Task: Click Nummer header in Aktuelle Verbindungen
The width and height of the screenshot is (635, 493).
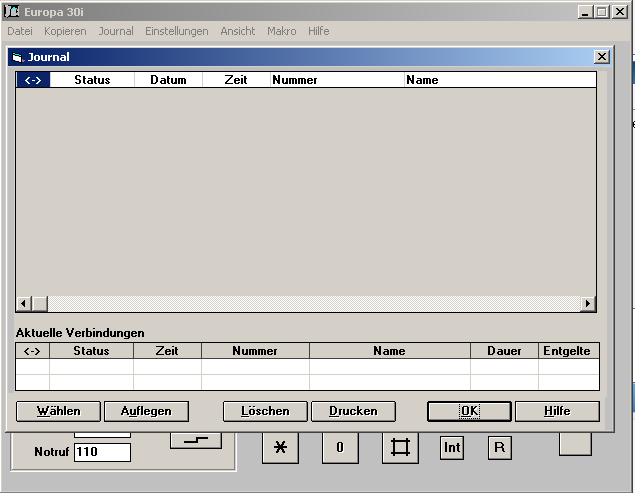Action: click(x=255, y=351)
